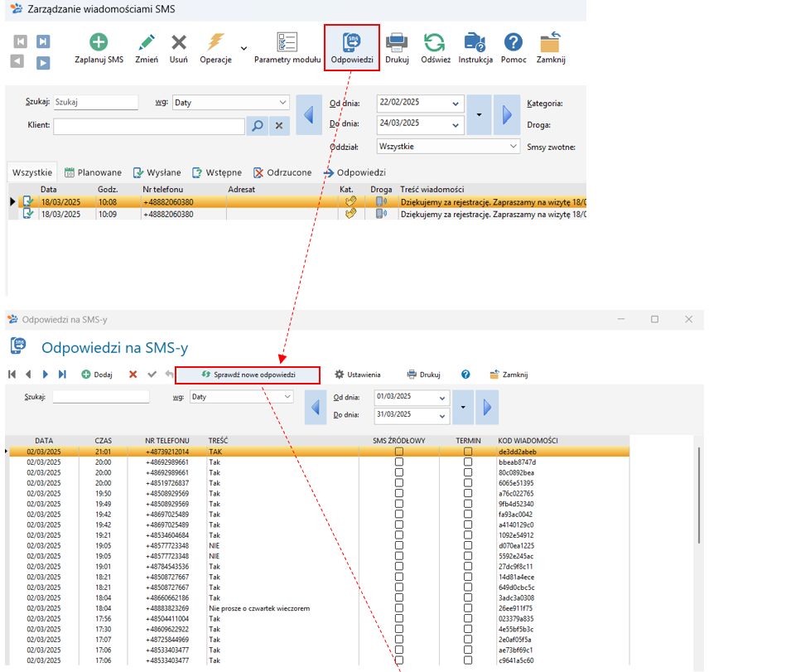This screenshot has width=810, height=672.
Task: Toggle SMS źródłowy checkbox for d070ea1225
Action: 399,545
